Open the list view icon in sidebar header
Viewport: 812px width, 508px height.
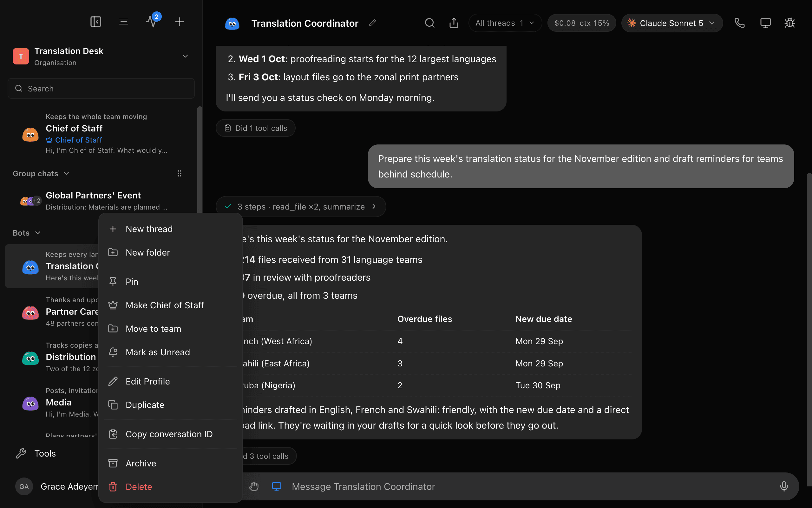pyautogui.click(x=124, y=22)
